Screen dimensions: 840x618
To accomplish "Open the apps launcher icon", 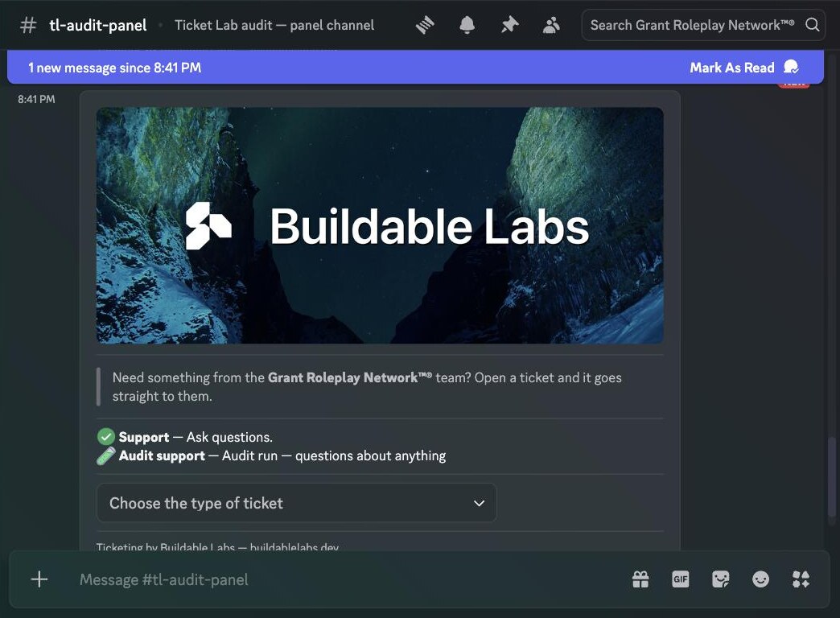I will point(801,579).
